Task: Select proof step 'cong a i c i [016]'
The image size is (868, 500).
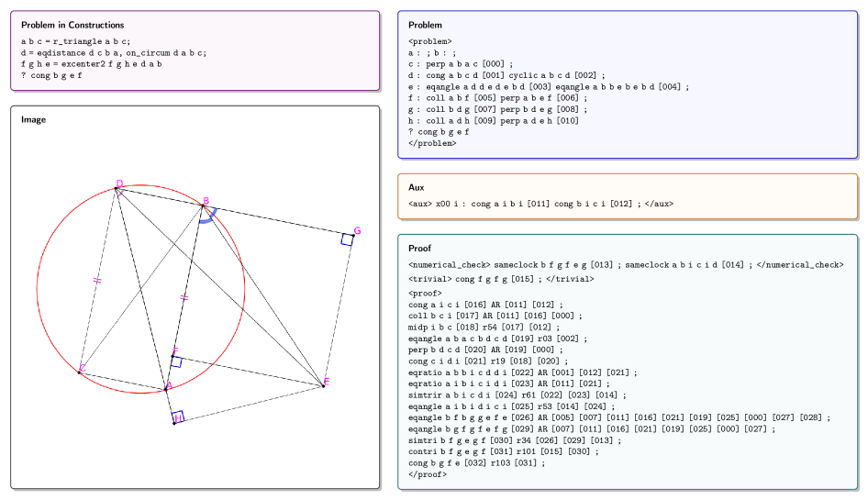Action: tap(485, 305)
